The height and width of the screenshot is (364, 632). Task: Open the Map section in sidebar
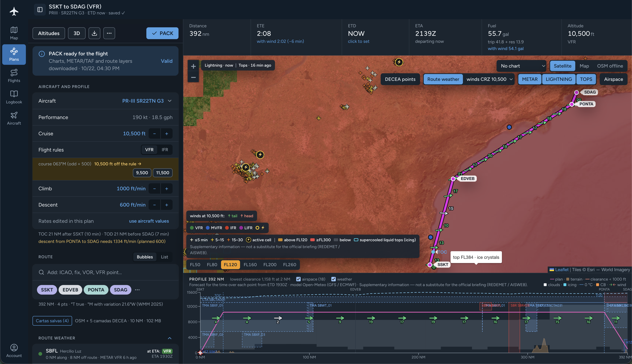pos(14,33)
